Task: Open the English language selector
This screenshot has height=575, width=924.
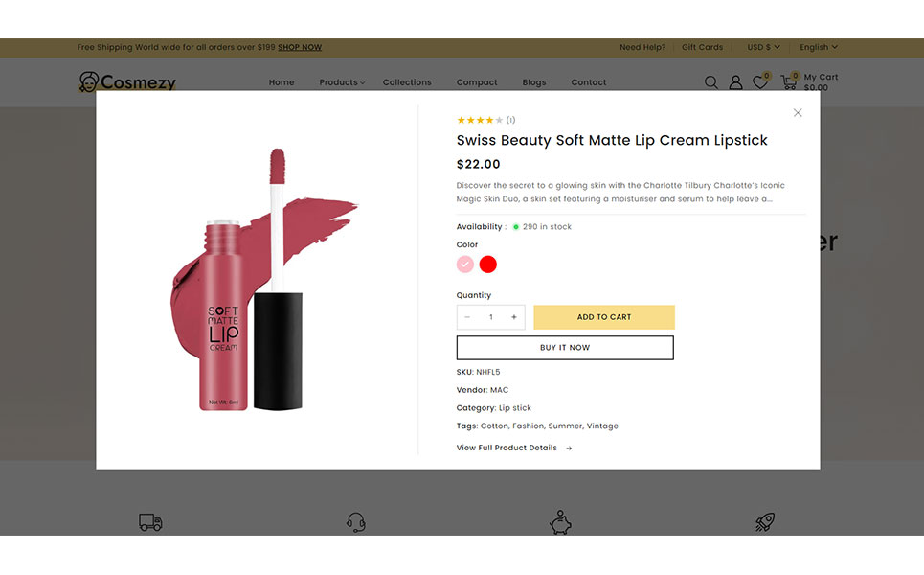Action: click(819, 47)
